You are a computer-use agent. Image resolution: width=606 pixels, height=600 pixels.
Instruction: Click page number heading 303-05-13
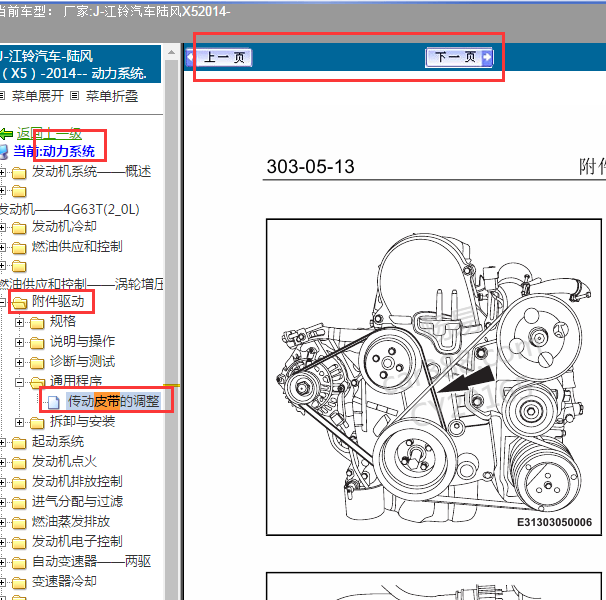310,167
